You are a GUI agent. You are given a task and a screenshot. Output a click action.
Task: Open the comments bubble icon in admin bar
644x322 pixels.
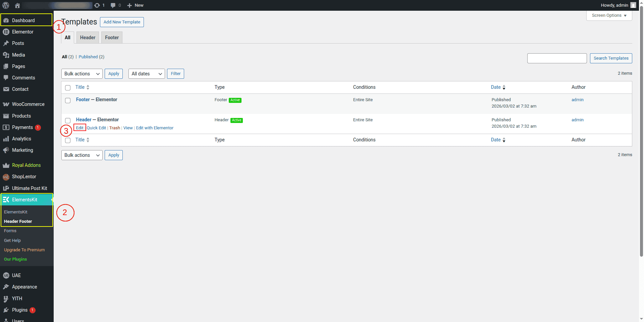pyautogui.click(x=113, y=5)
